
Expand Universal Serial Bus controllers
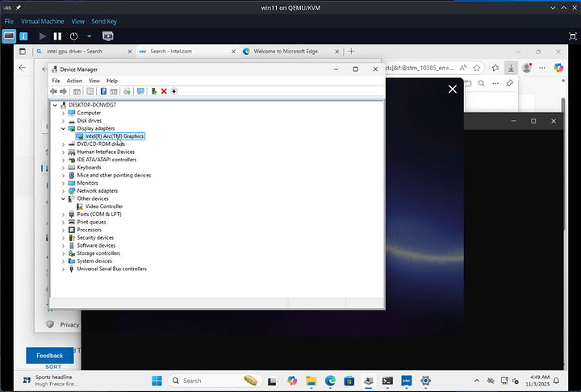[x=63, y=269]
